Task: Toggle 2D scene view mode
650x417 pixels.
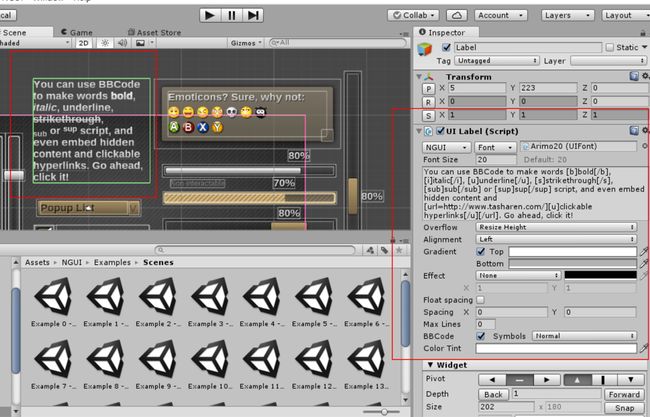Action: pyautogui.click(x=84, y=43)
